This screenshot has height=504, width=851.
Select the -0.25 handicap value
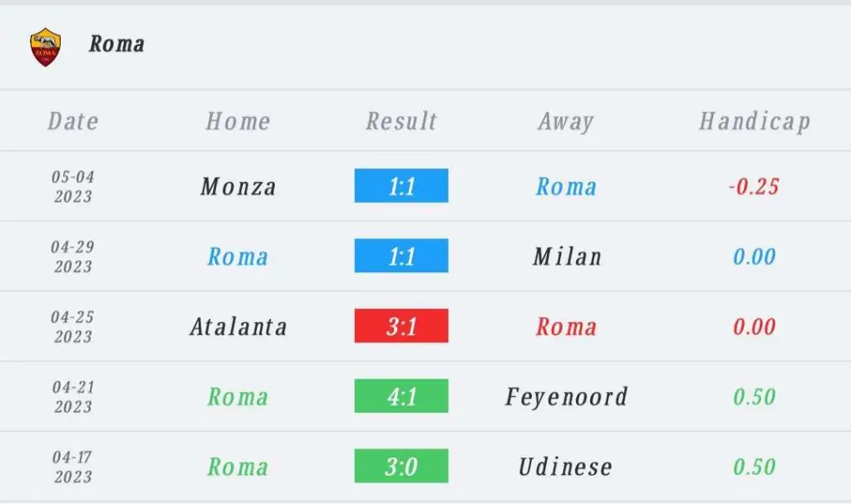(754, 187)
